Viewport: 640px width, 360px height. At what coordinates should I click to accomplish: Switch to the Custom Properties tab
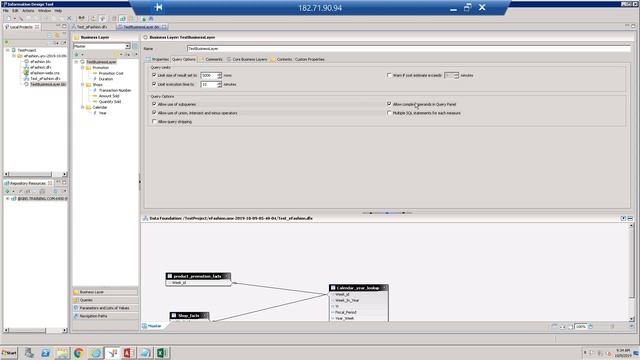coord(309,60)
